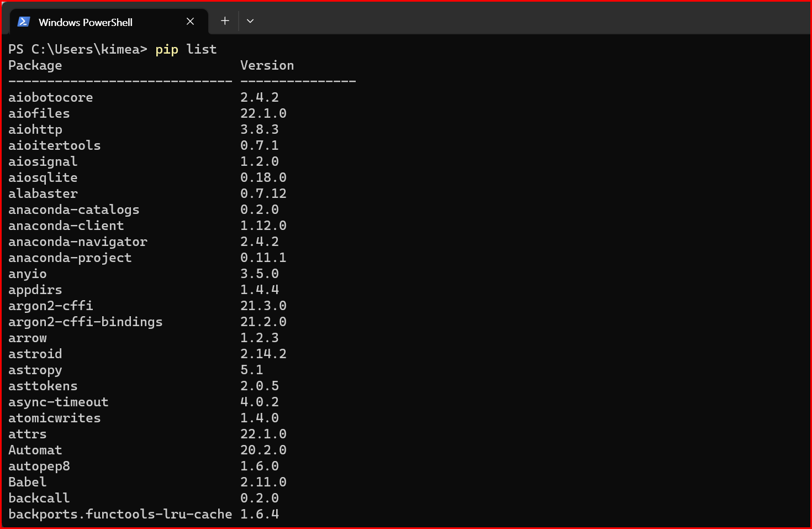Click the 'anaconda-client' package name
This screenshot has width=812, height=529.
66,226
